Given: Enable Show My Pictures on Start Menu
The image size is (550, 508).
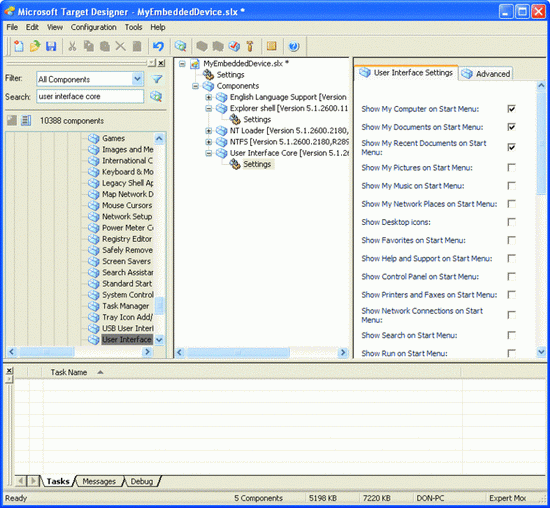Looking at the screenshot, I should (511, 168).
